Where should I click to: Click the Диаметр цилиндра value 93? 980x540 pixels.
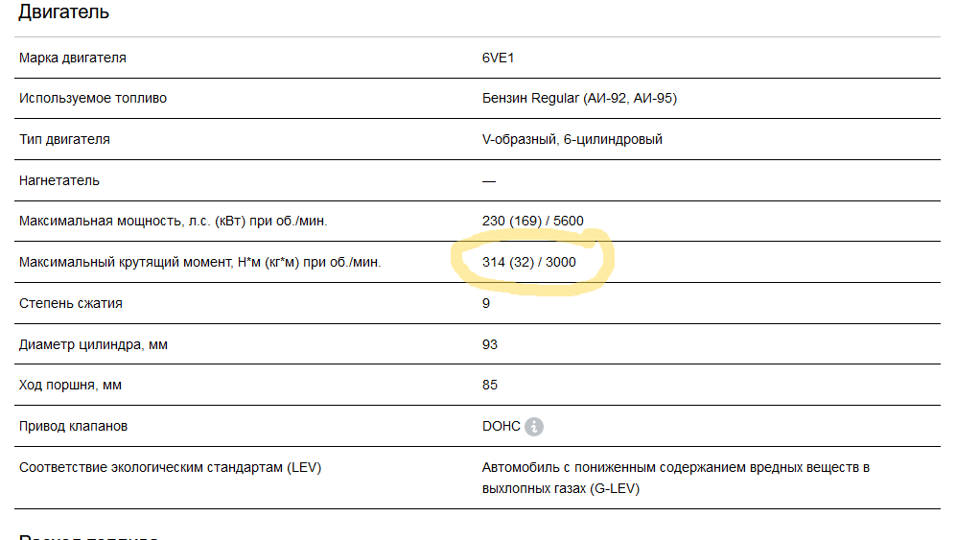[490, 345]
